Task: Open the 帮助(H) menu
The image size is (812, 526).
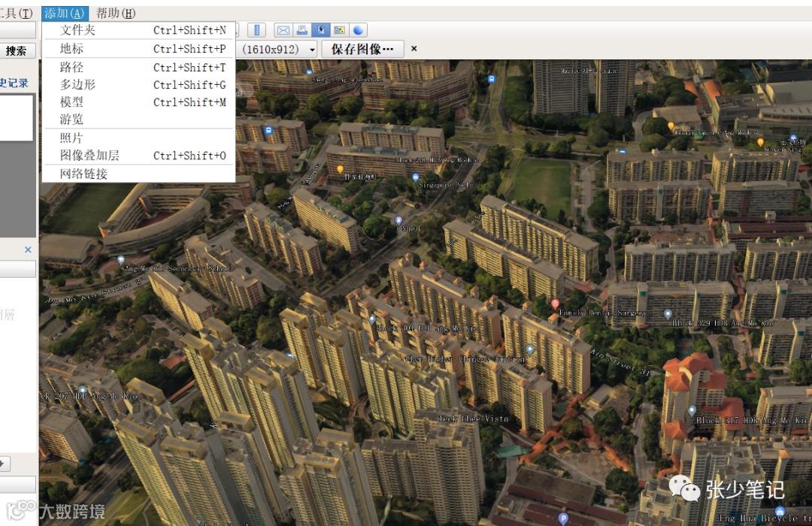Action: tap(116, 13)
